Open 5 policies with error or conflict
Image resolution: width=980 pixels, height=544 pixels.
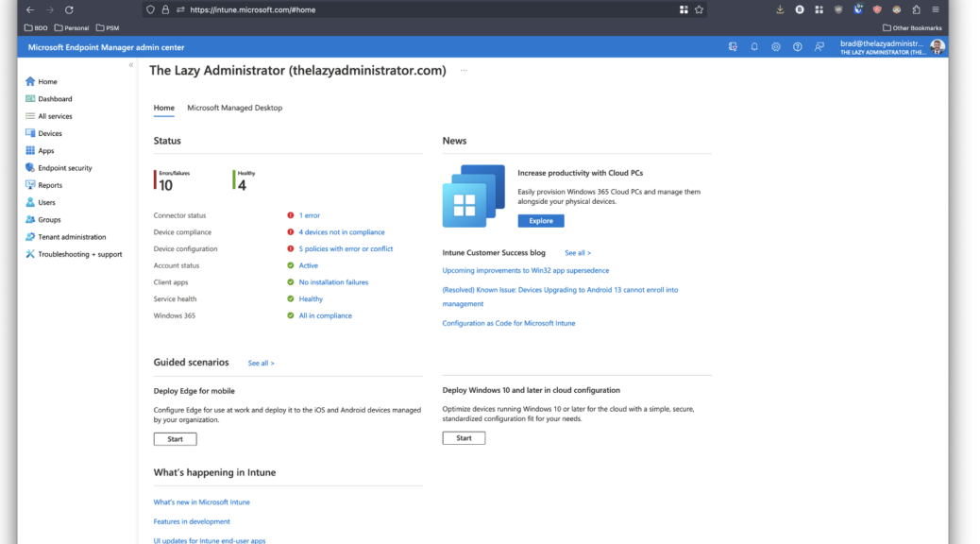346,249
